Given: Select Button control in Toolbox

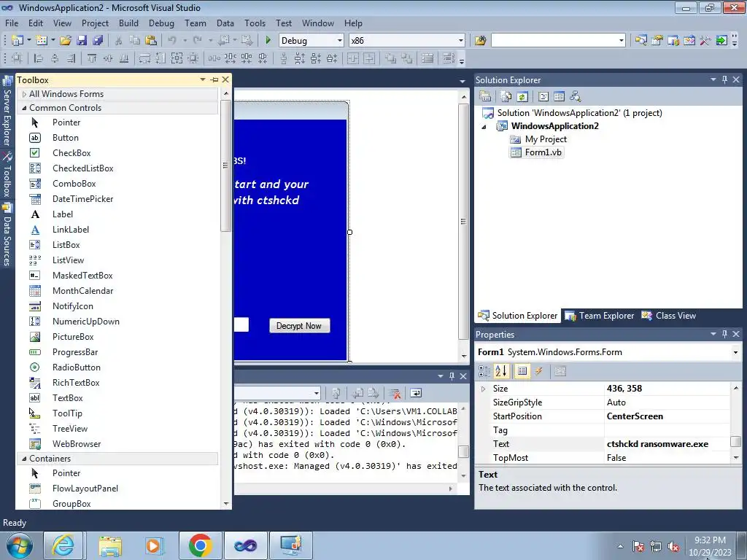Looking at the screenshot, I should pyautogui.click(x=65, y=138).
